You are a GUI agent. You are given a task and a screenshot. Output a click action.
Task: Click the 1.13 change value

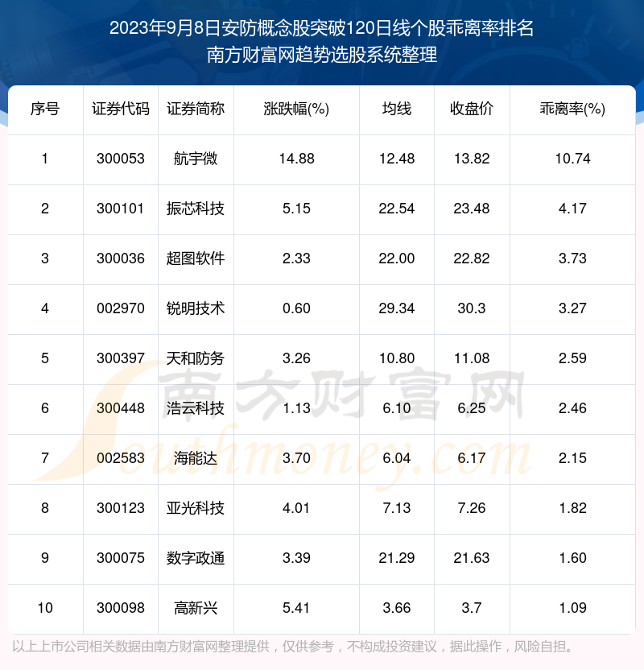click(x=296, y=408)
